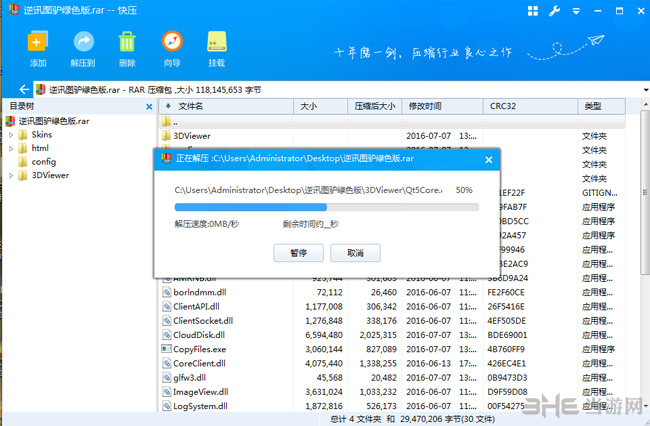Sort by 大小 column header
This screenshot has width=650, height=426.
[x=320, y=106]
